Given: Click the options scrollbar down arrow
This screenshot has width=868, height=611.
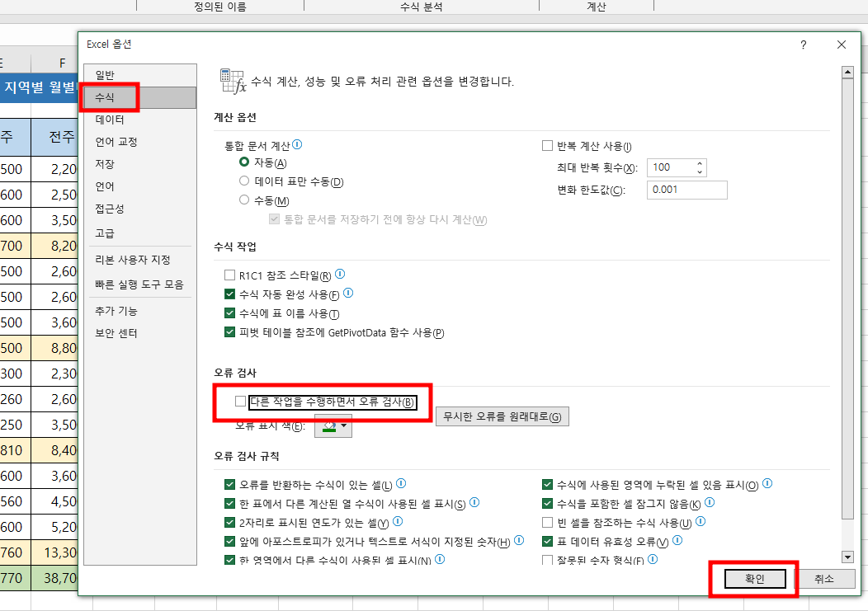Looking at the screenshot, I should tap(847, 557).
